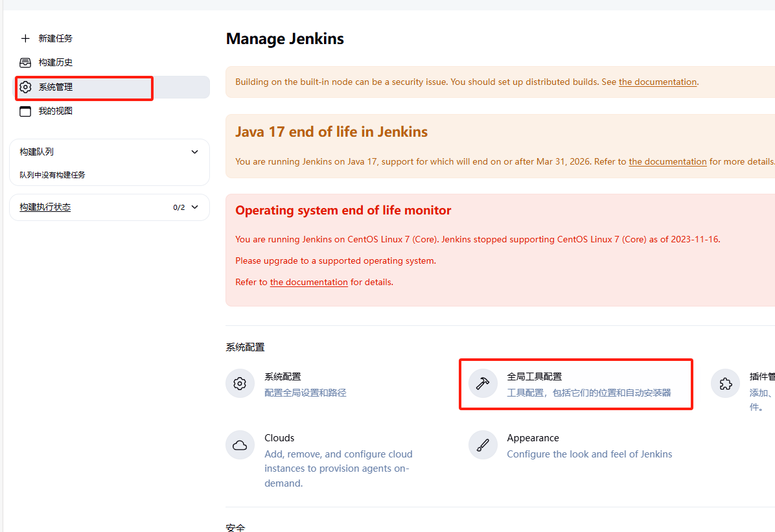Click the hammer icon for 全局工具配置
Viewport: 775px width, 532px height.
483,384
